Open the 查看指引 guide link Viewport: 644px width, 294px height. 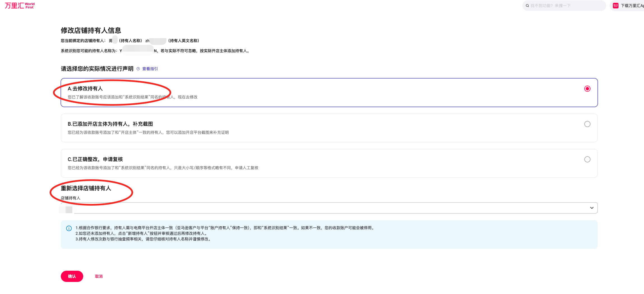[x=150, y=69]
